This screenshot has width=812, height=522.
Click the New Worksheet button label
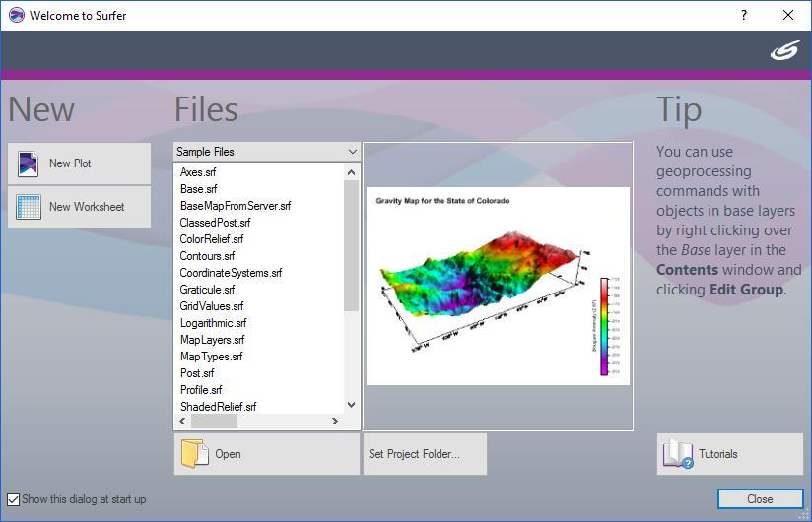point(87,207)
